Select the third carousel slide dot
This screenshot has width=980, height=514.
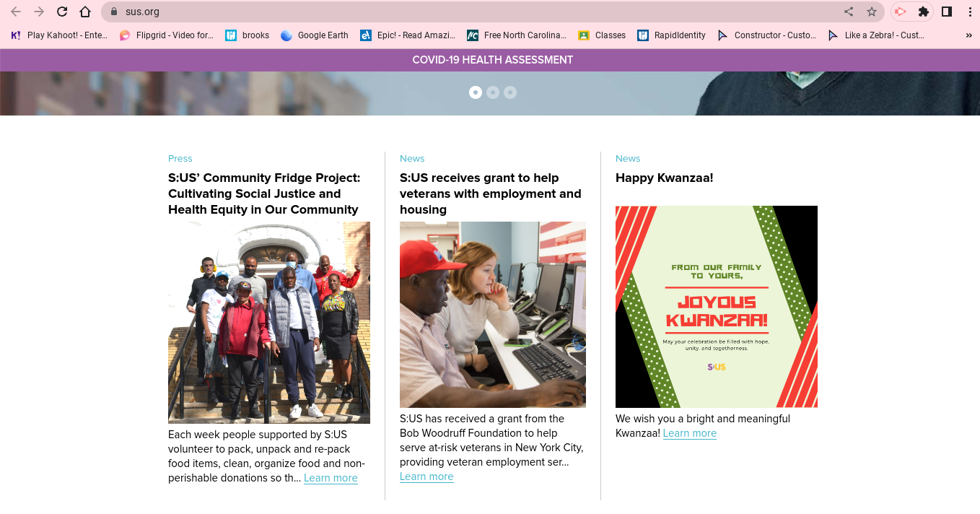(x=510, y=92)
